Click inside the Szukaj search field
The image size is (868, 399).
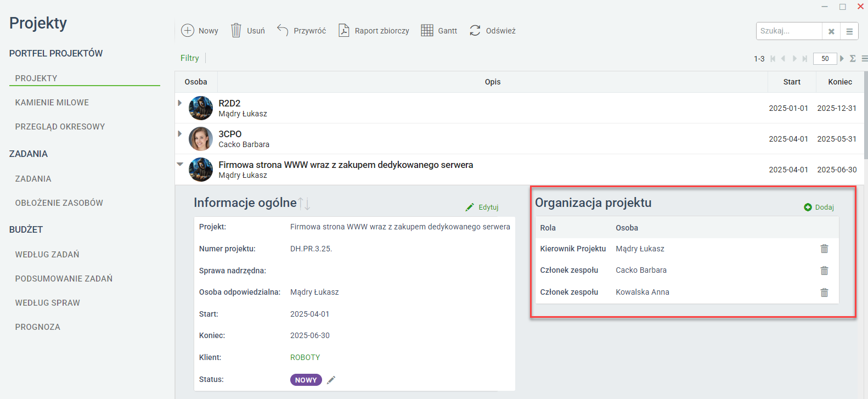789,31
